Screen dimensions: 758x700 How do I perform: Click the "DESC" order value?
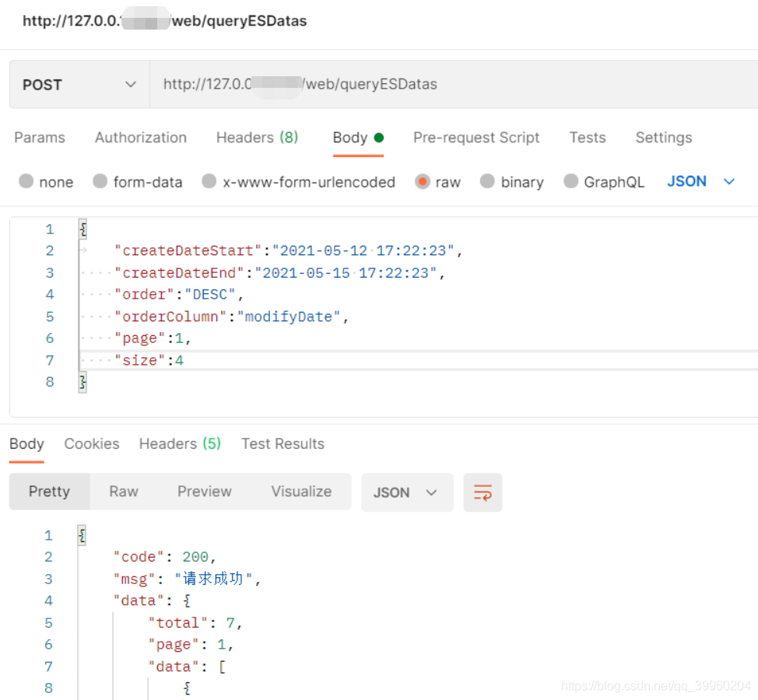pyautogui.click(x=210, y=295)
